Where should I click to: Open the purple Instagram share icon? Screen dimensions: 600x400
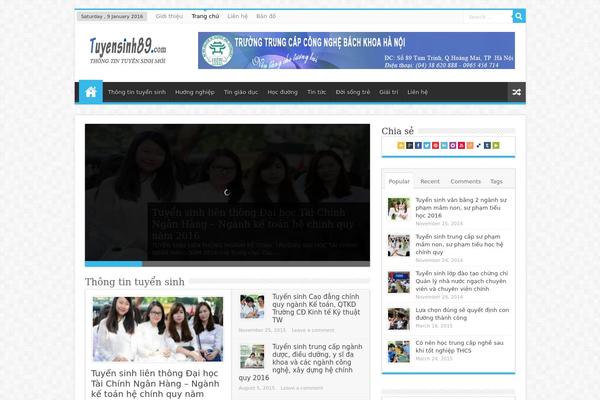point(453,145)
